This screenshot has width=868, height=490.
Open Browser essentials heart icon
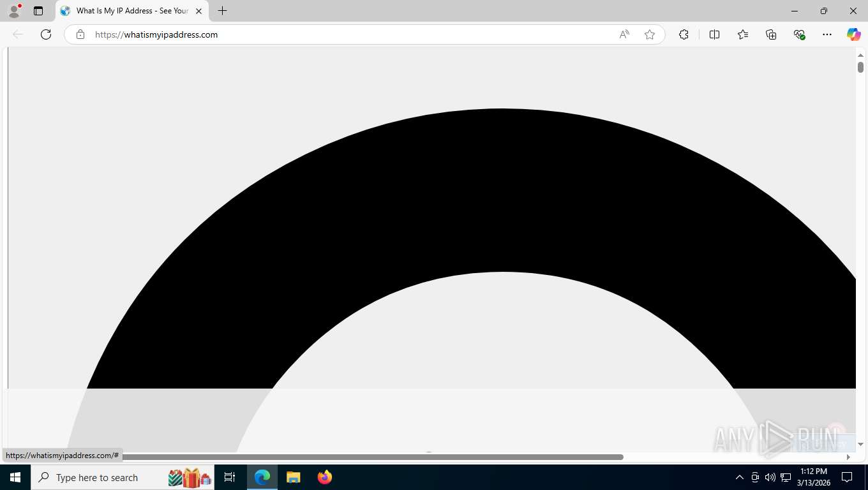(x=799, y=34)
